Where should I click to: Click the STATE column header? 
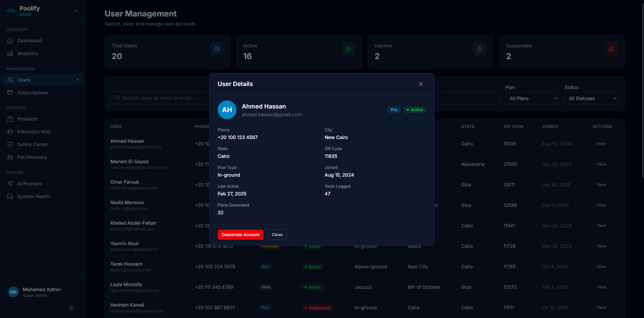click(x=468, y=127)
